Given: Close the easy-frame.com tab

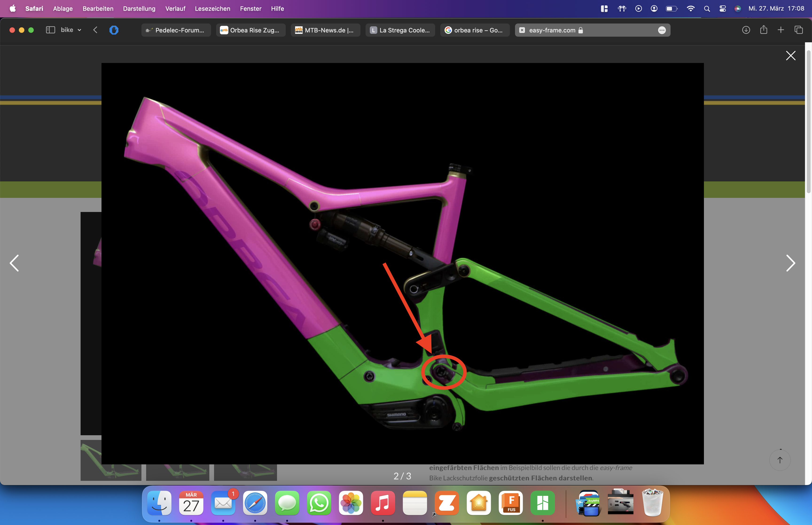Looking at the screenshot, I should click(x=522, y=30).
